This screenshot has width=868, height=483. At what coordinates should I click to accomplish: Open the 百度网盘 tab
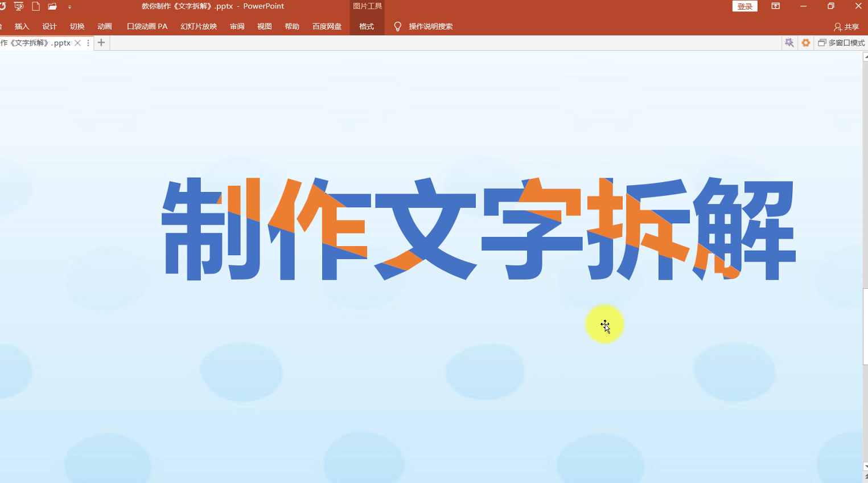[x=327, y=27]
